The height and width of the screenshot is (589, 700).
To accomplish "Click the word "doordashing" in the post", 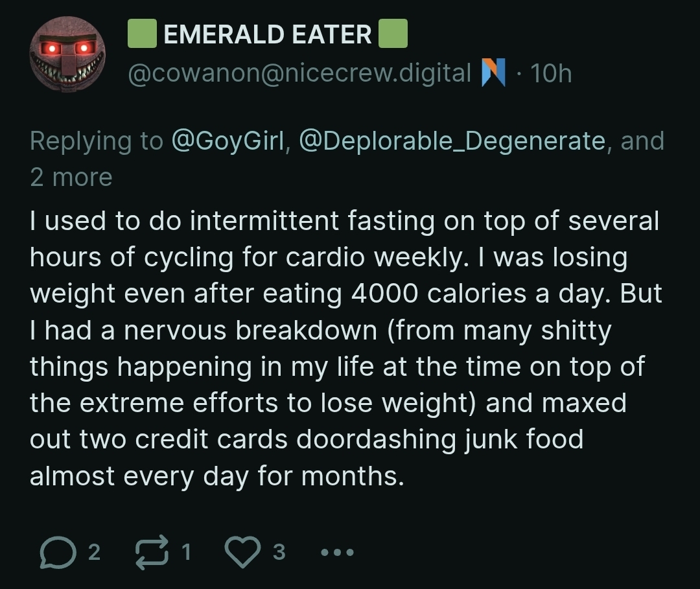I will coord(376,439).
